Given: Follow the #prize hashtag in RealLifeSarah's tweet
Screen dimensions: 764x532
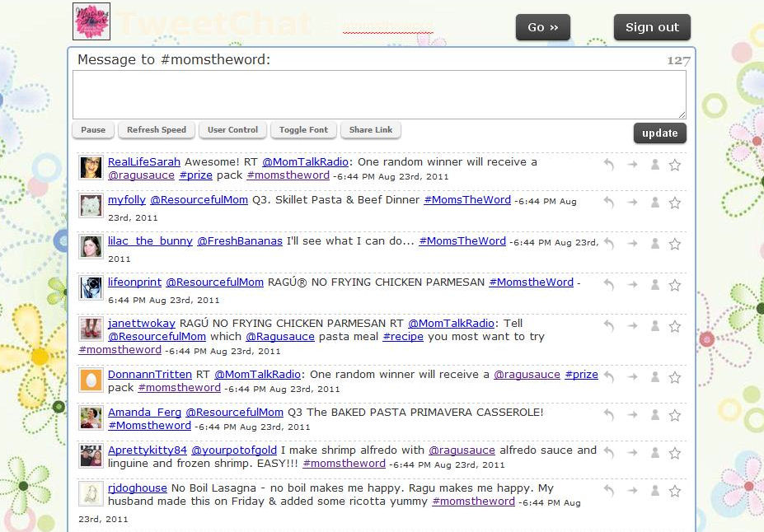Looking at the screenshot, I should coord(196,175).
